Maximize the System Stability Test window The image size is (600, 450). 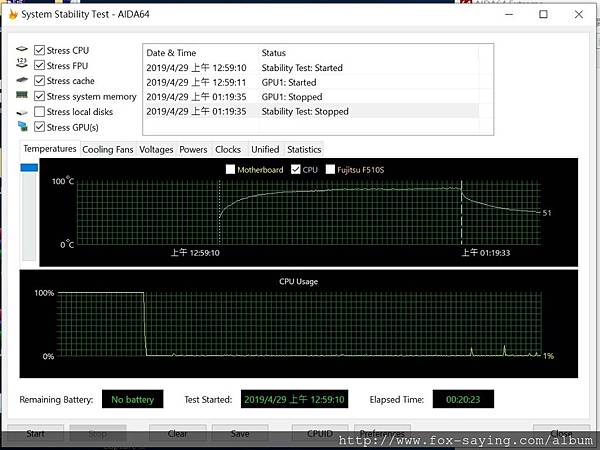[x=543, y=15]
